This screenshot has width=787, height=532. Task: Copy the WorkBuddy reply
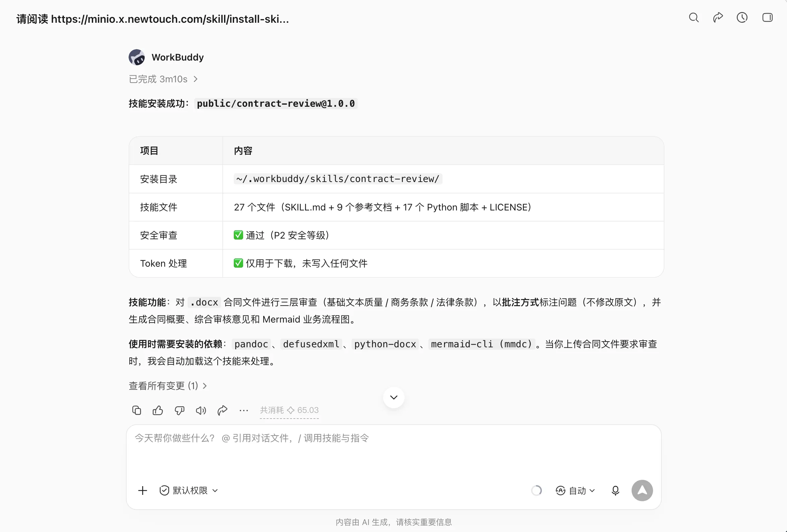(137, 410)
